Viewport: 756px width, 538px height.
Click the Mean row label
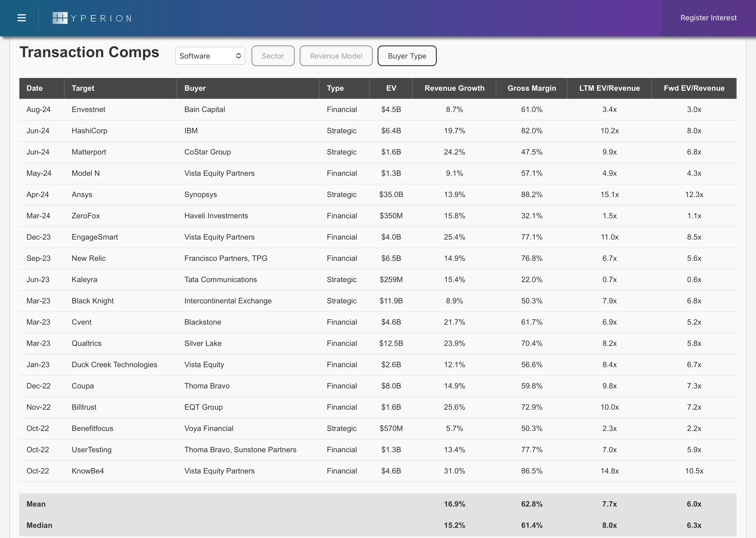click(36, 504)
